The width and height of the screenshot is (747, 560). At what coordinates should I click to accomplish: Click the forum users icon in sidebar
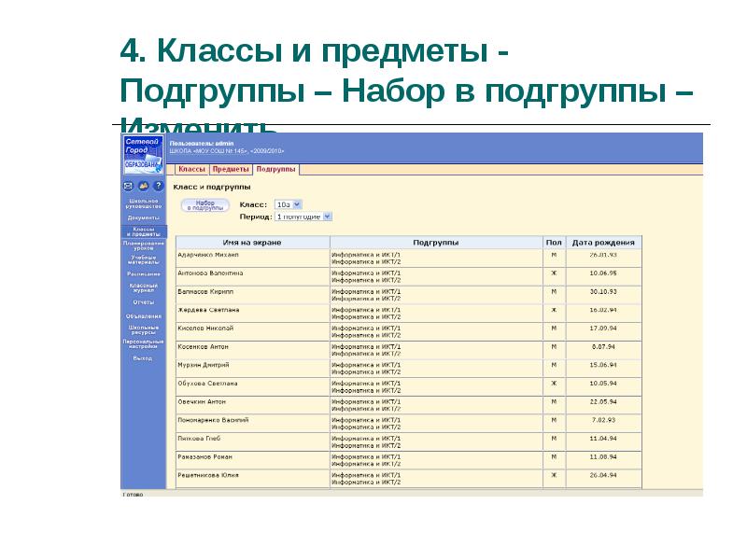[144, 186]
